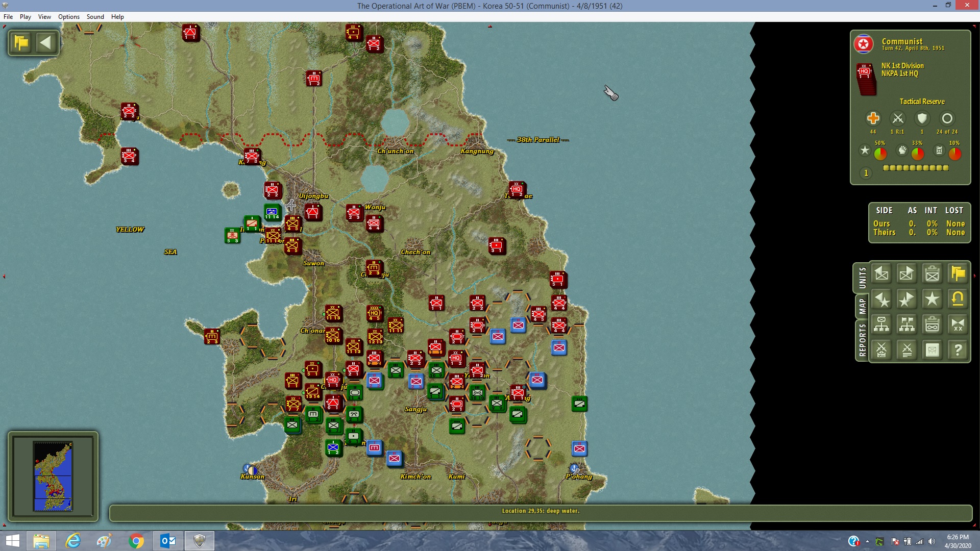
Task: Click the "Ours" row in combat summary
Action: (919, 223)
